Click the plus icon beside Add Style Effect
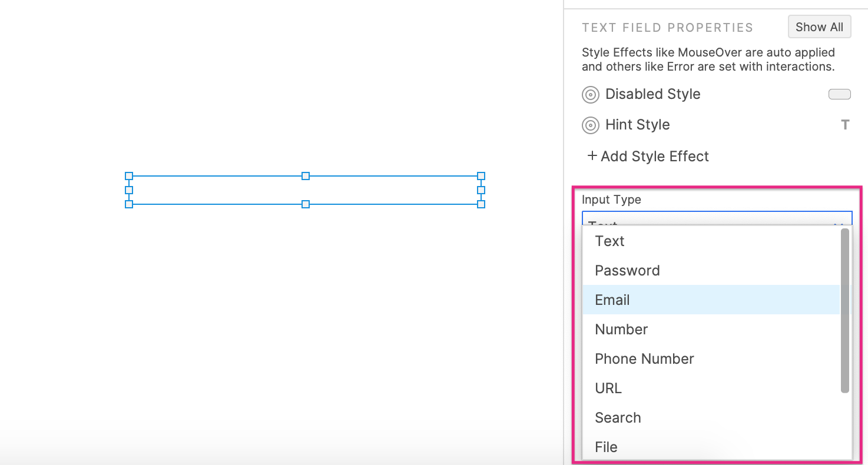 click(x=591, y=155)
